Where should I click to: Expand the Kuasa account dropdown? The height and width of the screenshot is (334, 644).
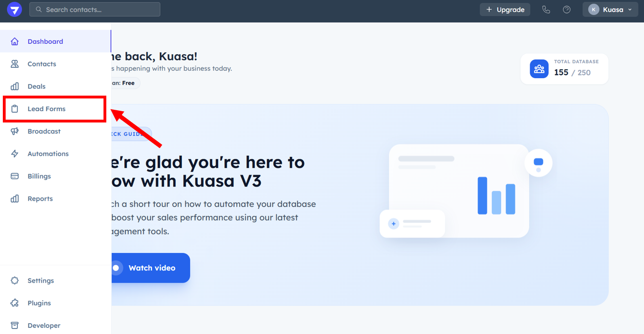pos(610,9)
